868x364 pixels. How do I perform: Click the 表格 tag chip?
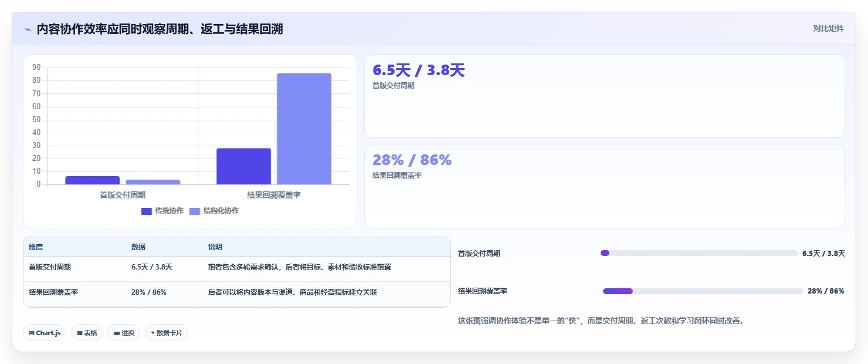[x=87, y=333]
